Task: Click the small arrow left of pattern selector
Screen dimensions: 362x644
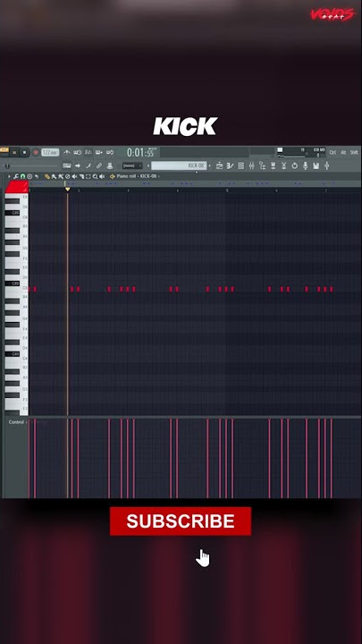Action: (x=148, y=165)
